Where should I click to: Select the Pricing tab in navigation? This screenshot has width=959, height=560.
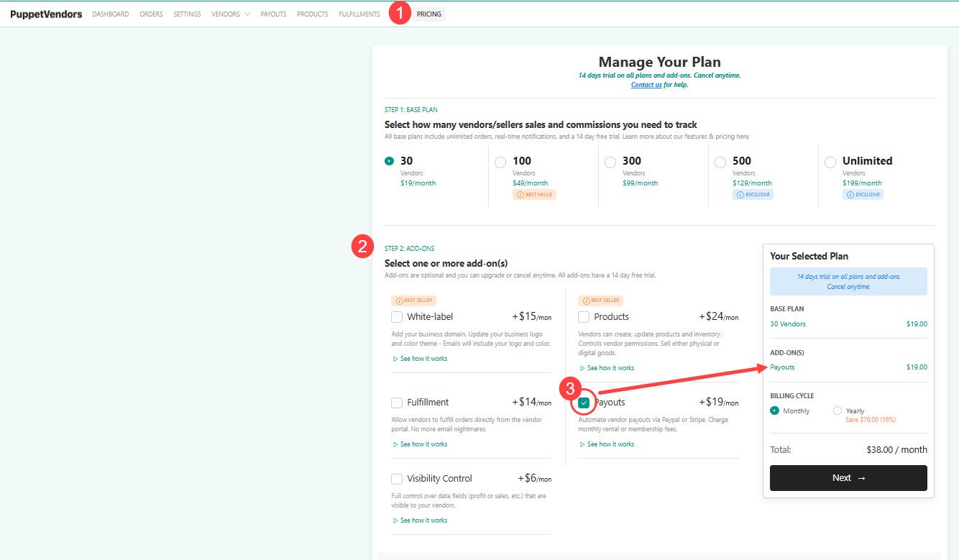click(x=429, y=14)
